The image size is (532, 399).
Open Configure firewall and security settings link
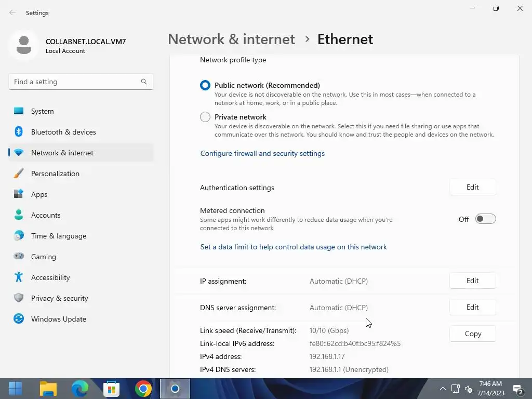click(262, 153)
